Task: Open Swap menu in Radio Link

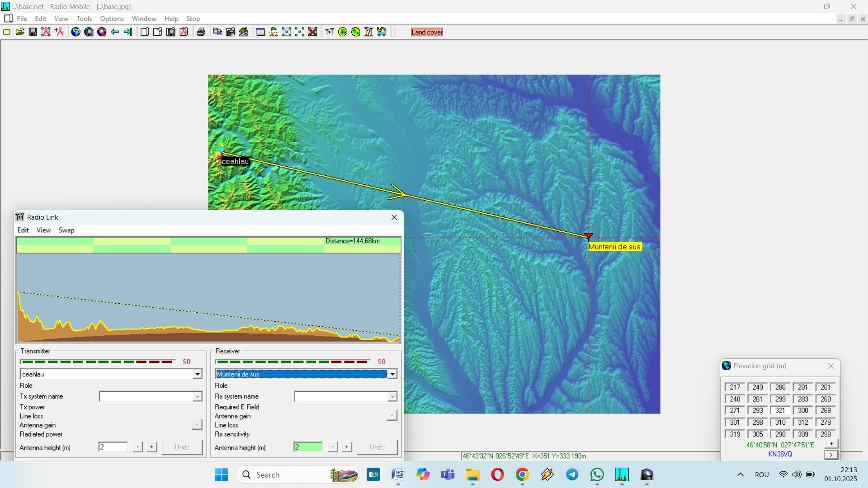Action: click(66, 230)
